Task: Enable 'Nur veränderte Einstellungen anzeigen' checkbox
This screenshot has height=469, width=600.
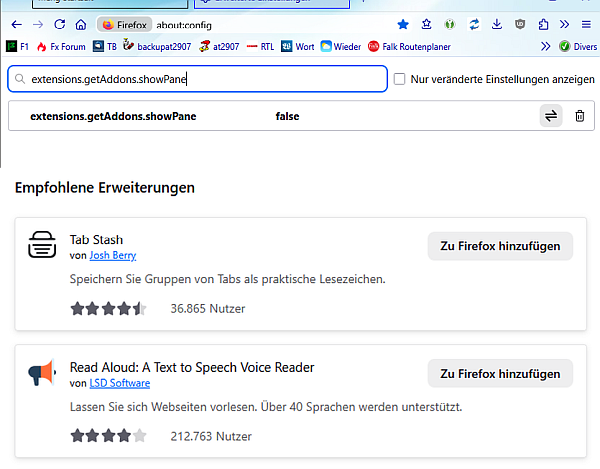Action: point(400,79)
